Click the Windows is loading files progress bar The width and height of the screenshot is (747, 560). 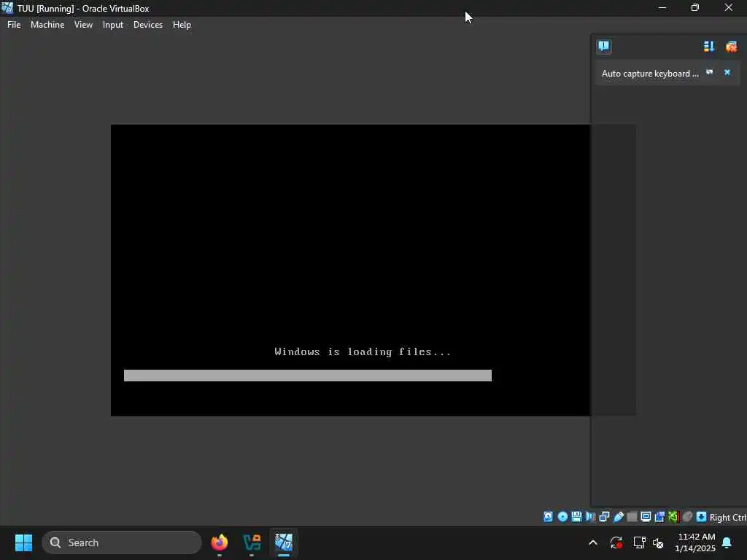pos(308,376)
